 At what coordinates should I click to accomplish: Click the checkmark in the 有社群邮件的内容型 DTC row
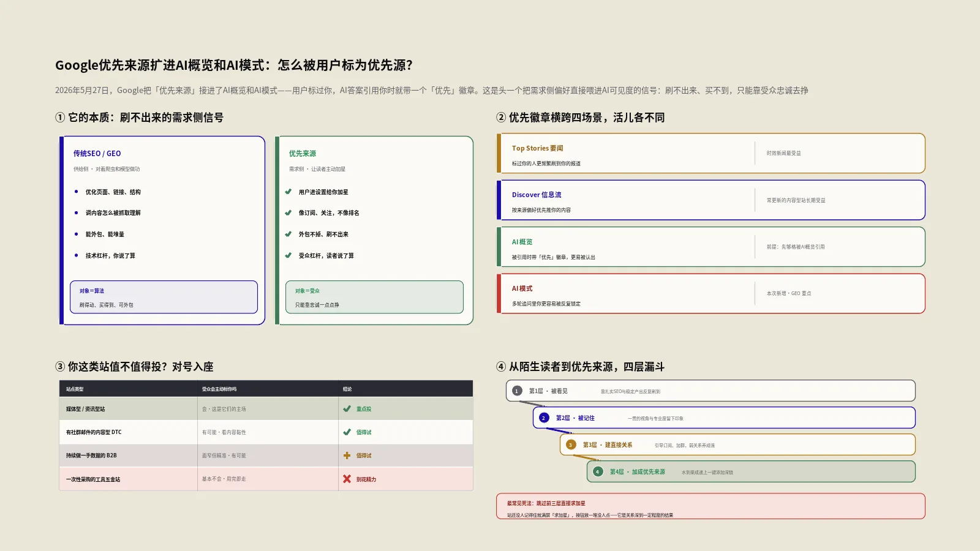(347, 432)
